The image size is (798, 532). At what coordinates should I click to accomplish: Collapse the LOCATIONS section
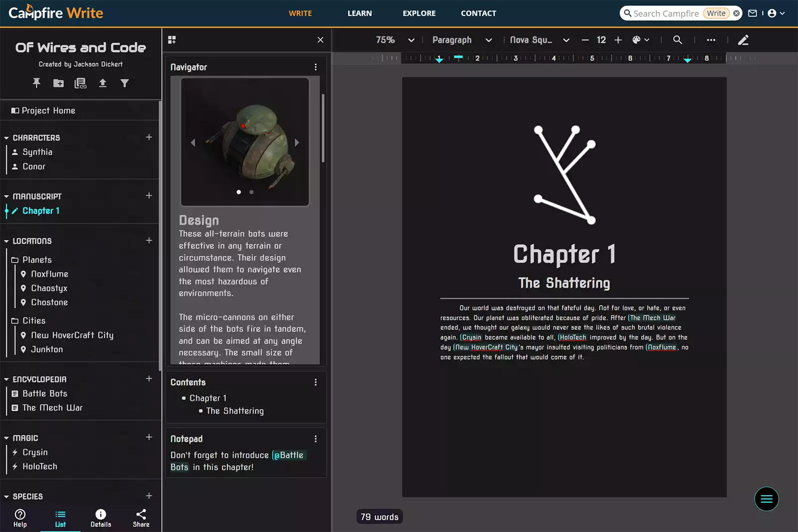click(x=5, y=241)
